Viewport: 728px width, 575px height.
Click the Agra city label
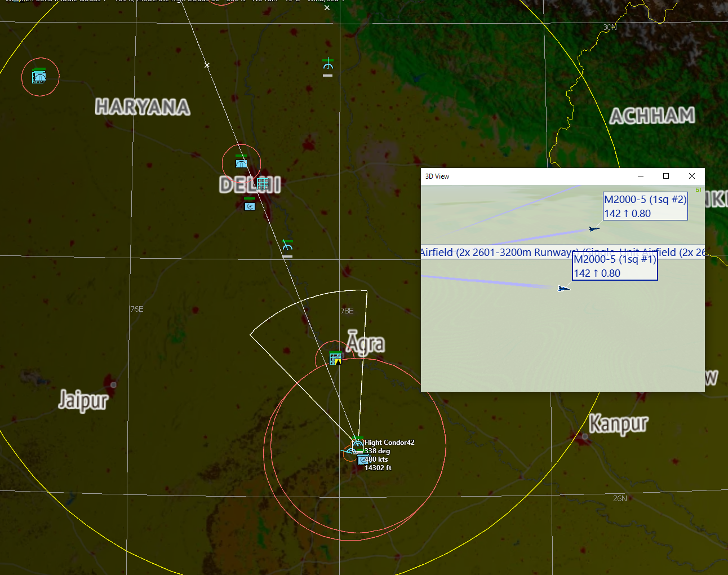(x=366, y=343)
